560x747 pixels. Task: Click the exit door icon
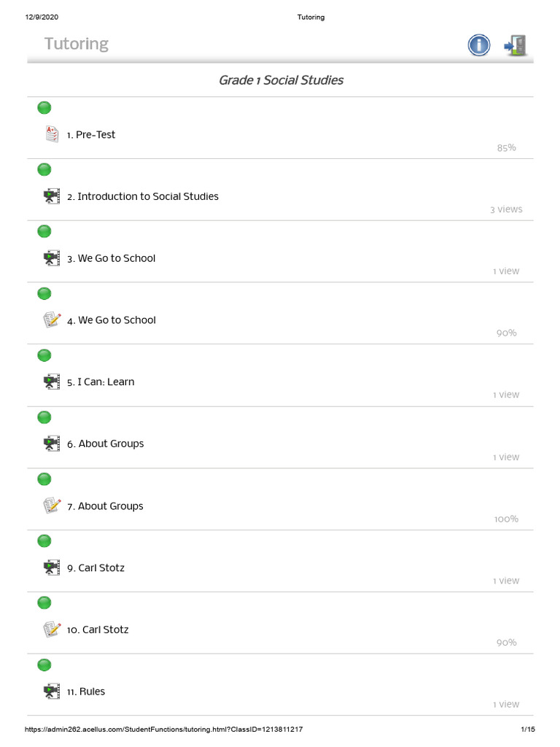pyautogui.click(x=515, y=45)
